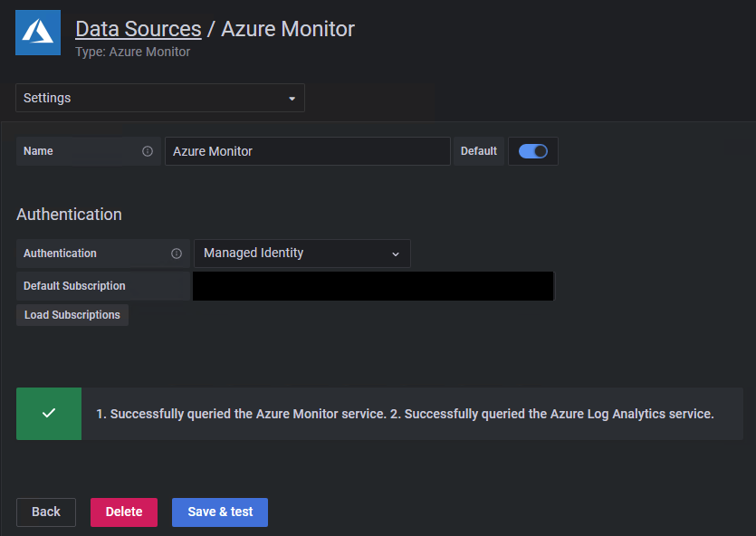Click the Data Sources breadcrumb icon area
This screenshot has width=756, height=536.
pyautogui.click(x=37, y=33)
